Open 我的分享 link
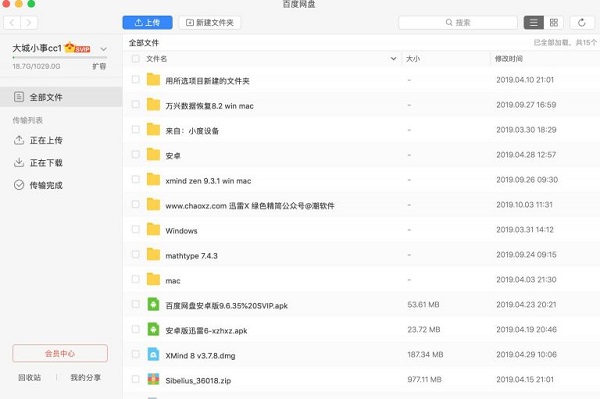 86,378
